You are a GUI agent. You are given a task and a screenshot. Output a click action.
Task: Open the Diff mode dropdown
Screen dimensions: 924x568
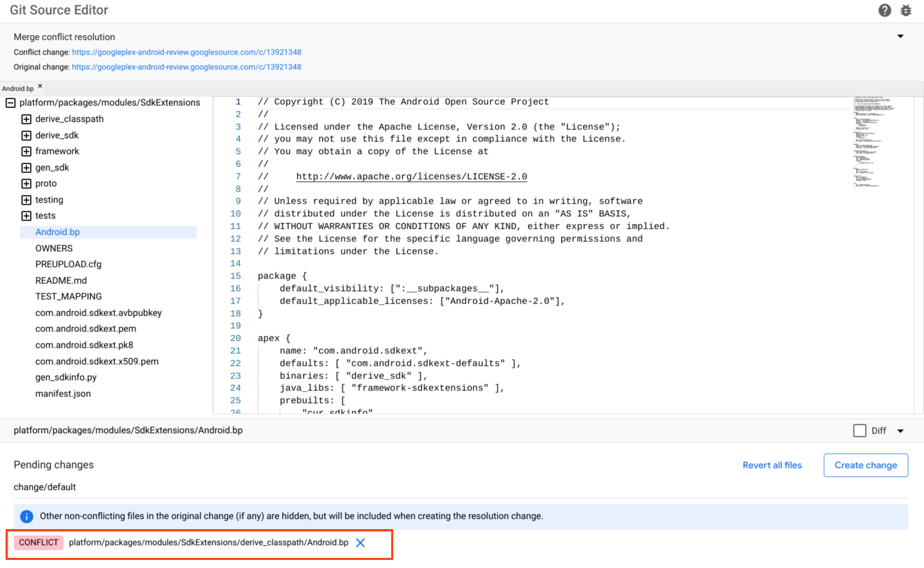[x=901, y=430]
